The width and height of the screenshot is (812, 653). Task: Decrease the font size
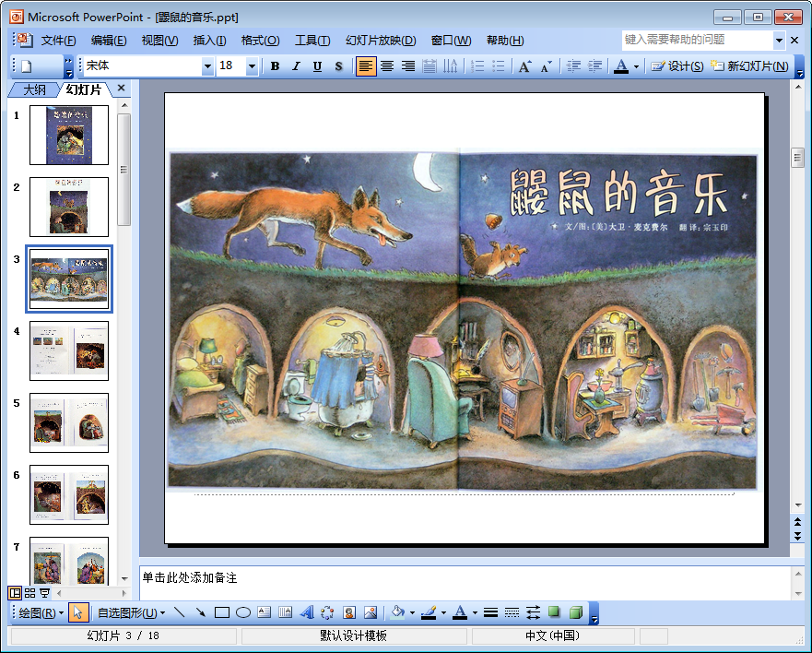[x=546, y=66]
